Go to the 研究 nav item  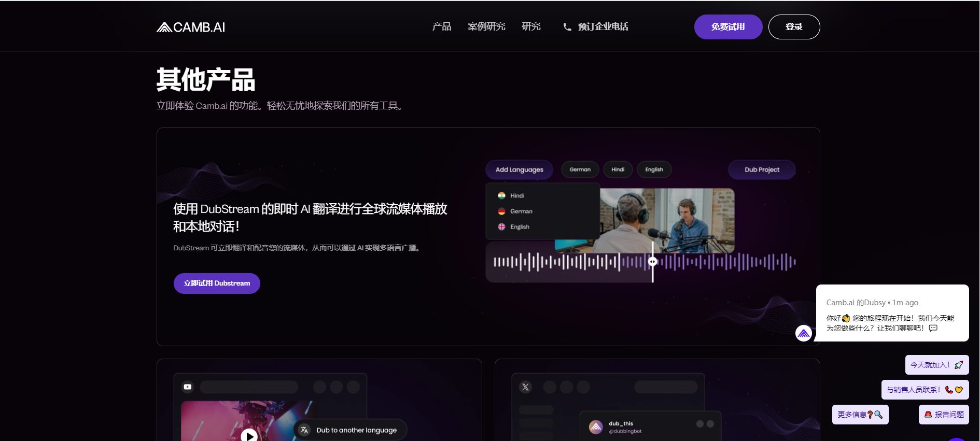[531, 26]
